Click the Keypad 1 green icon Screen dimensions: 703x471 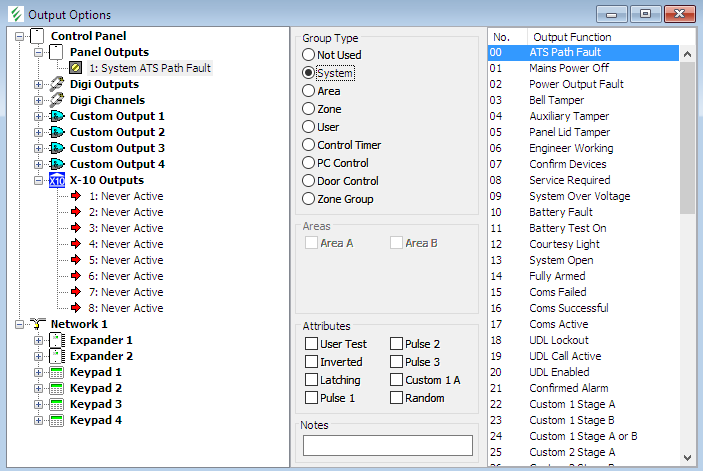point(57,372)
